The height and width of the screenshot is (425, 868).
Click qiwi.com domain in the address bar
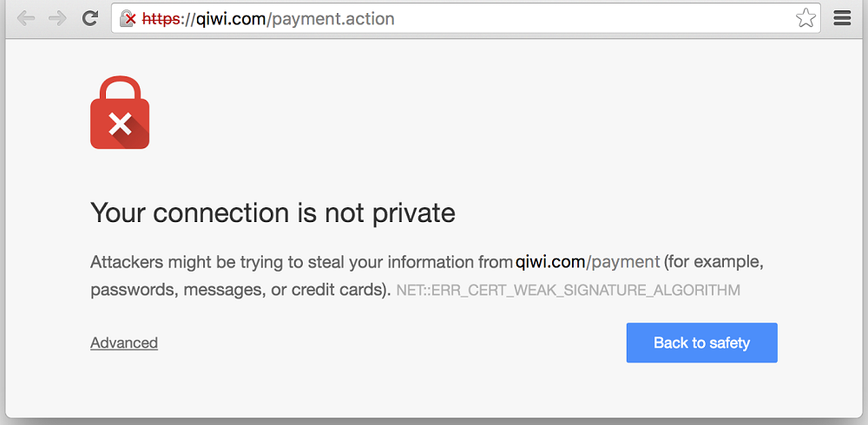click(x=230, y=18)
